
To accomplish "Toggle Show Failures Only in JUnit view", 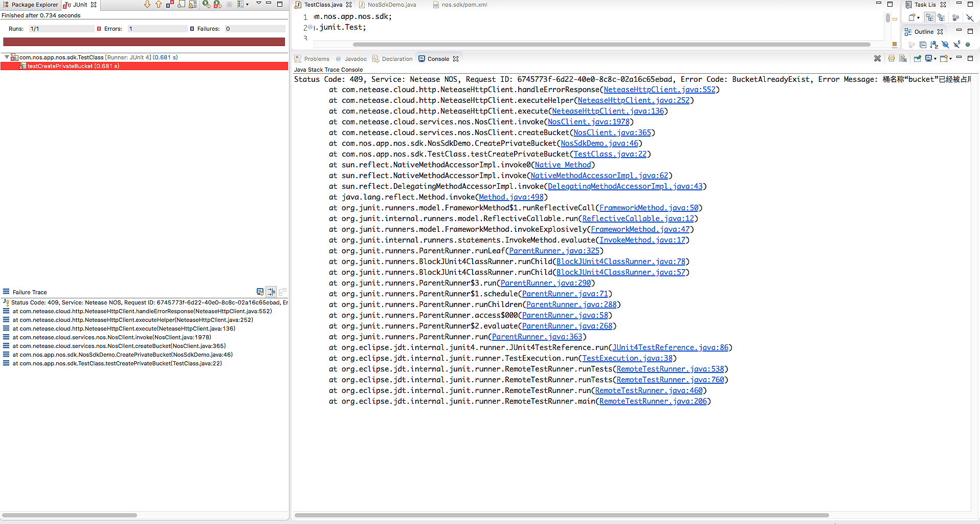I will [170, 5].
